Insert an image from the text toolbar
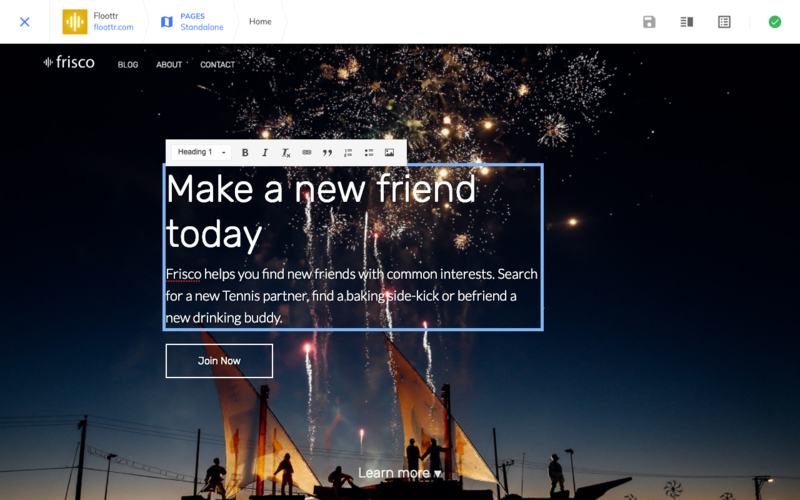Viewport: 800px width, 500px height. 389,153
